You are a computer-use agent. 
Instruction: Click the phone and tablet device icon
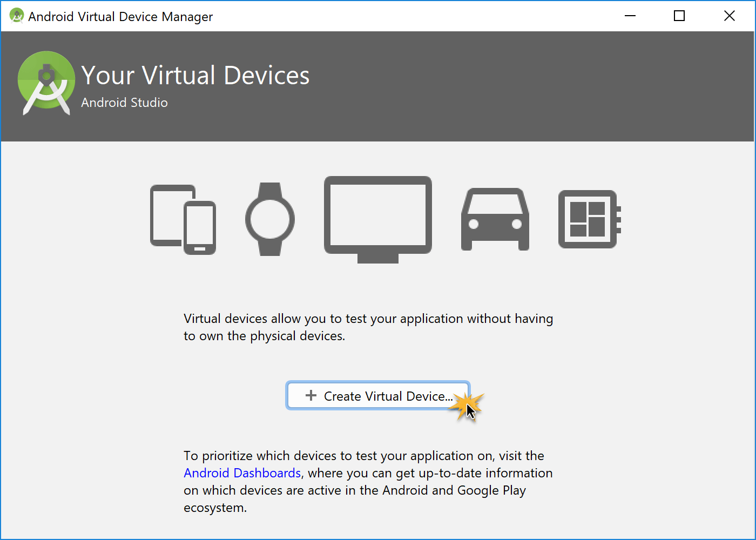pyautogui.click(x=183, y=220)
